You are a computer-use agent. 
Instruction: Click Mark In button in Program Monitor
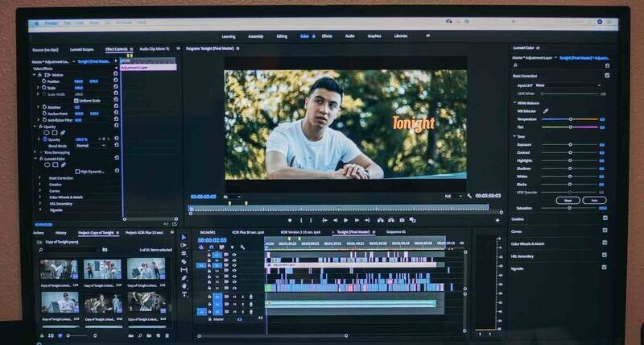click(301, 220)
